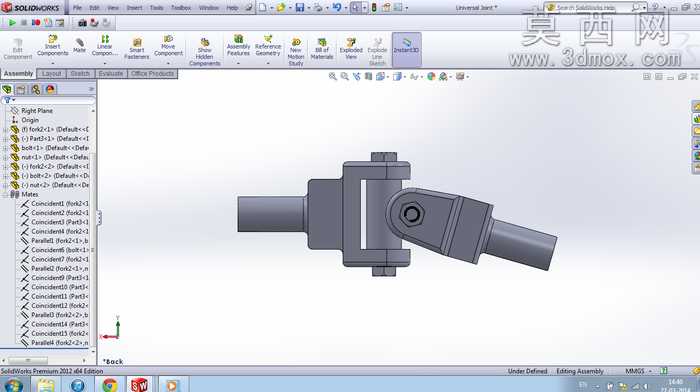Expand Part3<1> component in tree
This screenshot has height=392, width=700.
[5, 139]
